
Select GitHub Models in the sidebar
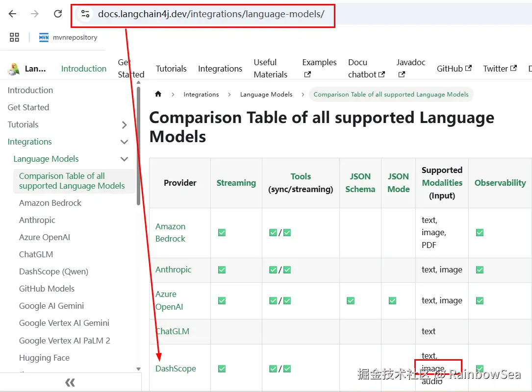pos(47,289)
